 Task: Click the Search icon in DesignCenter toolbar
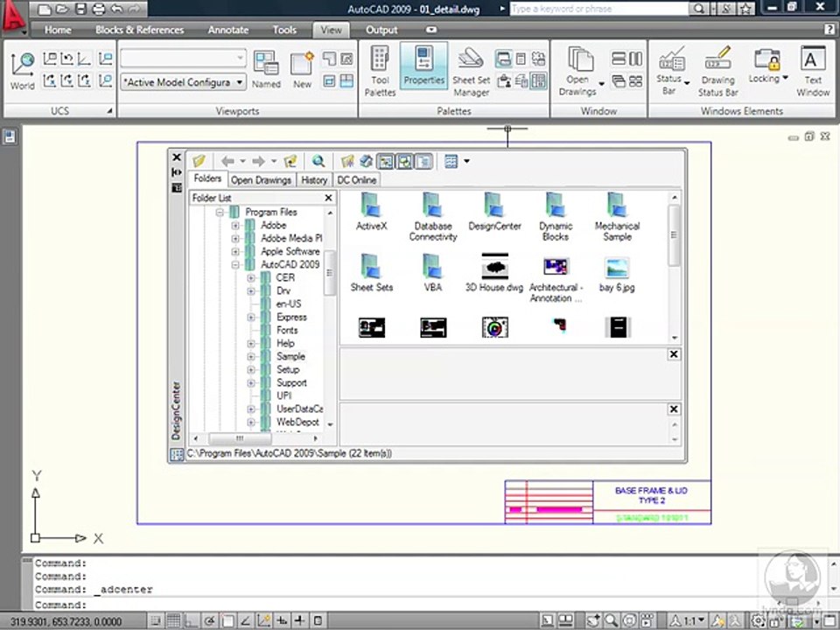[x=318, y=161]
